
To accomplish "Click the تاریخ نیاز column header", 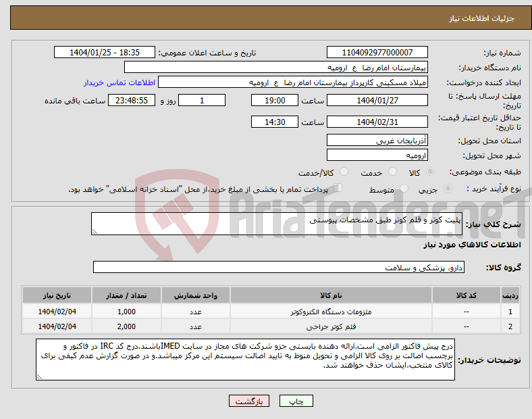I will (x=57, y=295).
